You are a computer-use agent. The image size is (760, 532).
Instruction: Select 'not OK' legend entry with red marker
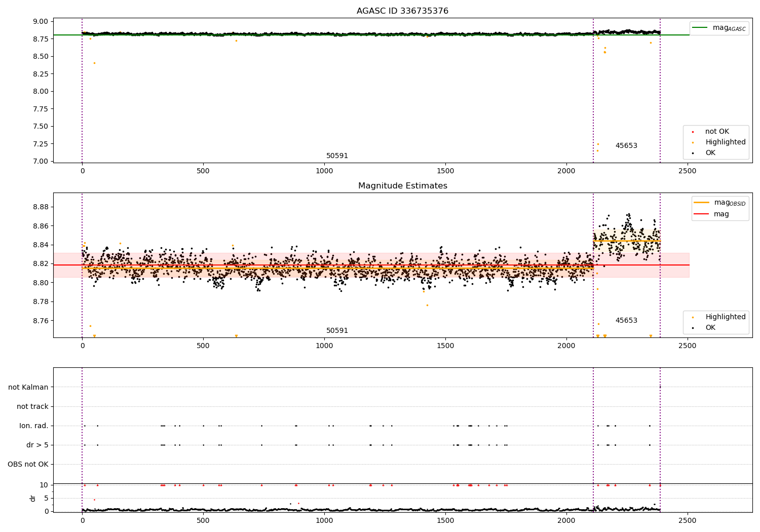click(x=717, y=132)
